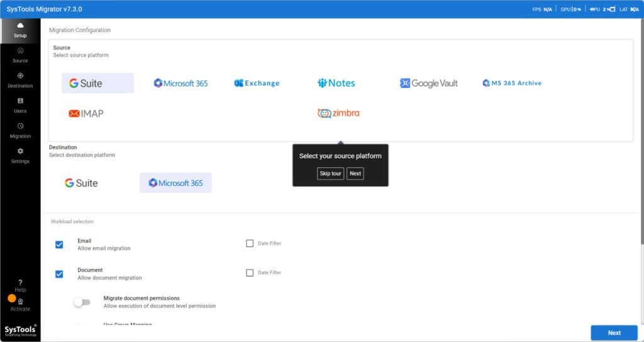Screen dimensions: 644x342
Task: Open the Users sidebar step
Action: tap(20, 106)
